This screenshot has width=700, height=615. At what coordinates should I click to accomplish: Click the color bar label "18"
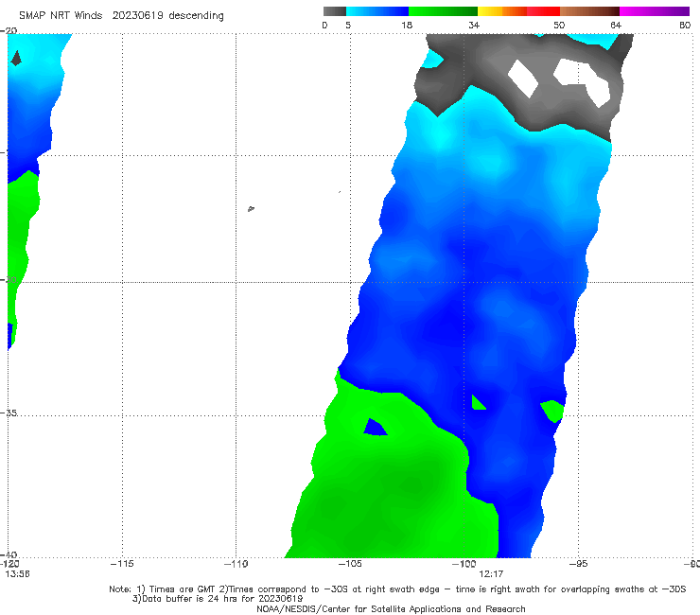pos(407,25)
